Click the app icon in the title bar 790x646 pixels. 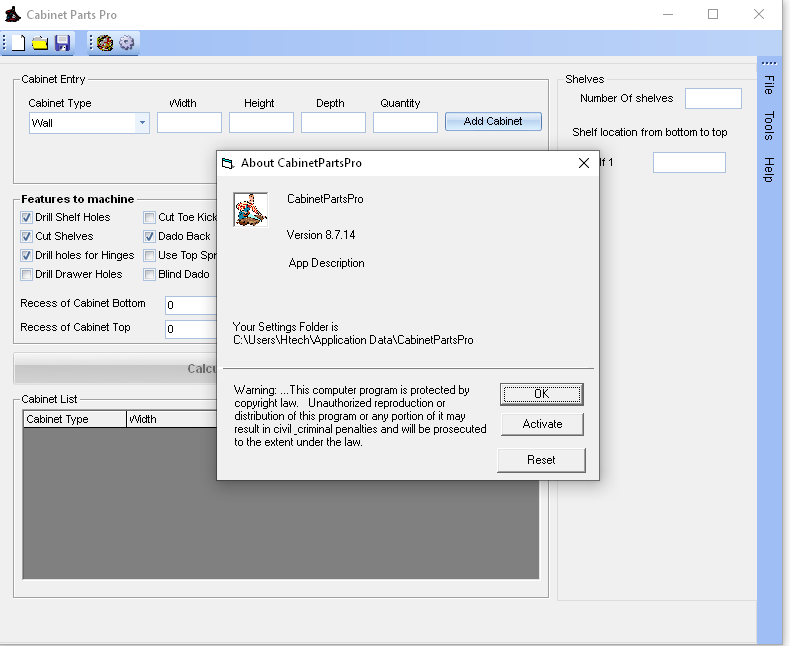(13, 15)
